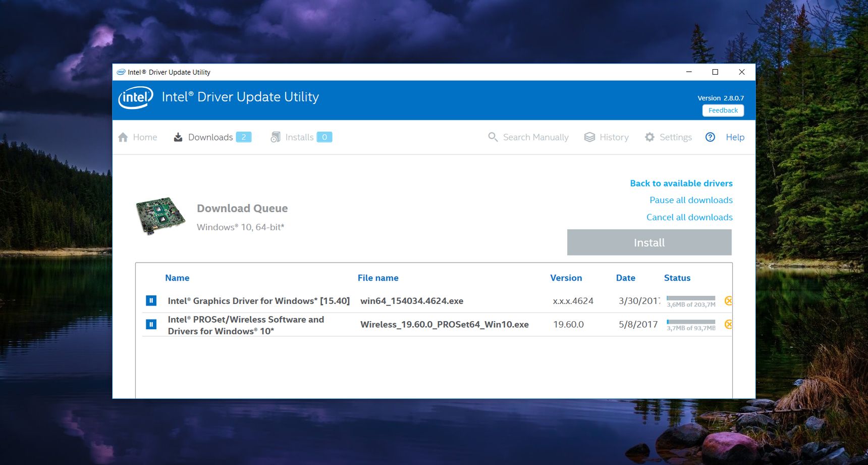Click the Downloads count badge 2
The height and width of the screenshot is (465, 868).
point(244,137)
